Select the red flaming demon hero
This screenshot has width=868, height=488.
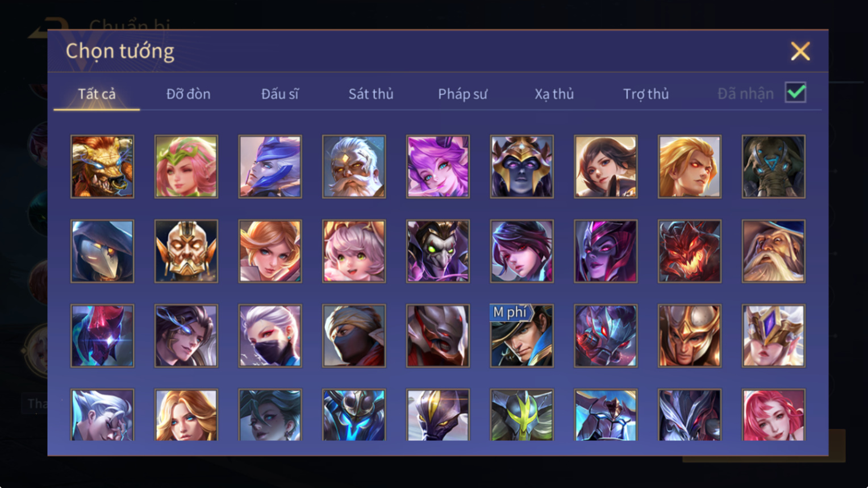pos(690,251)
